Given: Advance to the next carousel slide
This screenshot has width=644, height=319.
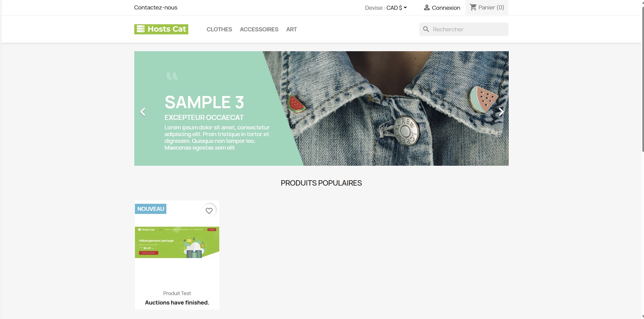Looking at the screenshot, I should (501, 112).
